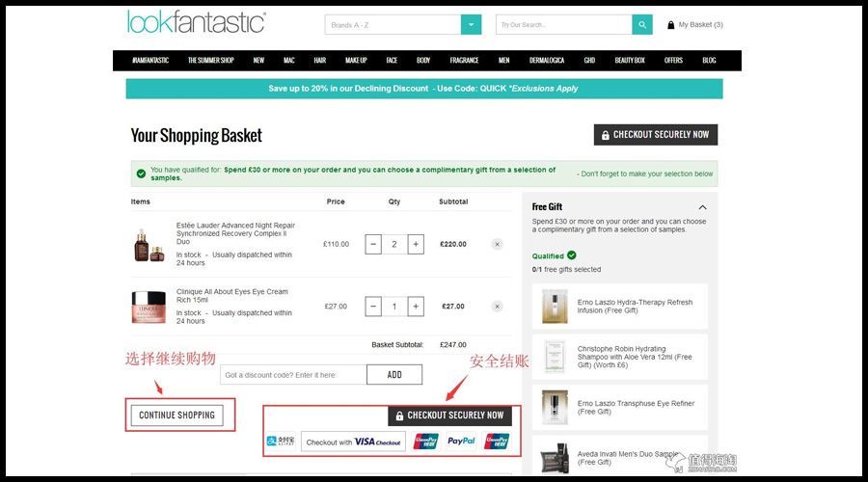
Task: Go to the NEW menu item
Action: [258, 61]
